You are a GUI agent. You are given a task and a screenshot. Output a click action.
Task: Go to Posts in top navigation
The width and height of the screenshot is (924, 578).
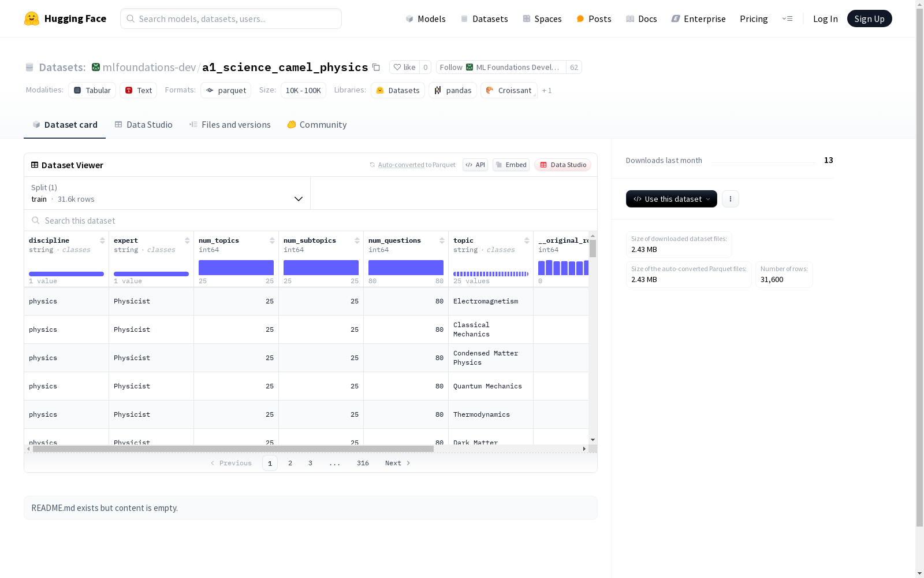coord(594,18)
